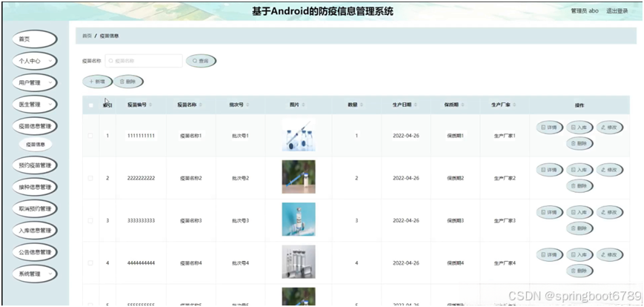Viewport: 644px width, 307px height.
Task: Sort by 生产厂家 column arrows
Action: click(x=514, y=105)
